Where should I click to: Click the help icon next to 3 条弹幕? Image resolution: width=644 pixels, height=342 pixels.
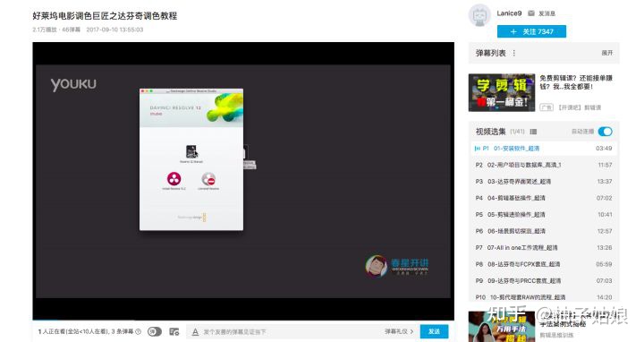[x=139, y=331]
